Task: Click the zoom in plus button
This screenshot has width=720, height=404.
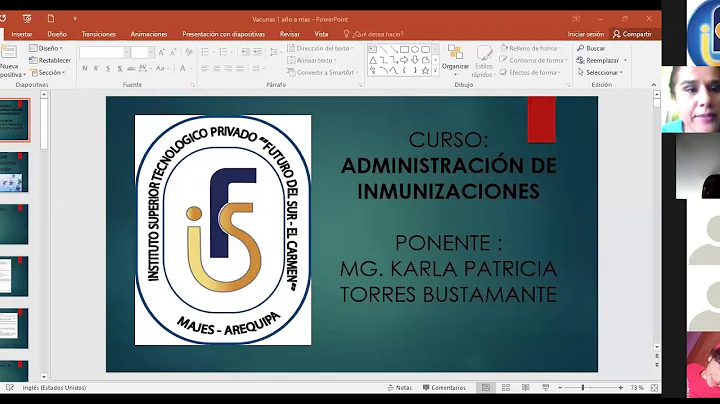Action: [621, 388]
